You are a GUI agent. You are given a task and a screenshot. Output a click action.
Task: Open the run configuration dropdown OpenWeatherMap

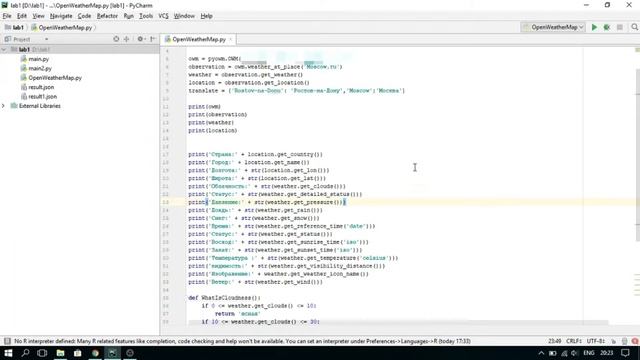tap(553, 27)
